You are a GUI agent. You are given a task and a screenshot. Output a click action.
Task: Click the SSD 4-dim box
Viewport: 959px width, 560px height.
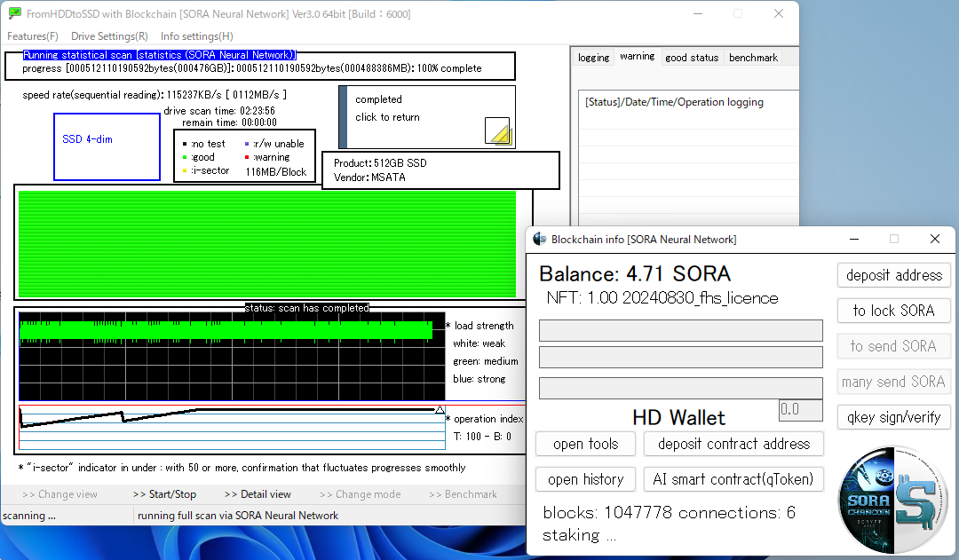coord(107,146)
